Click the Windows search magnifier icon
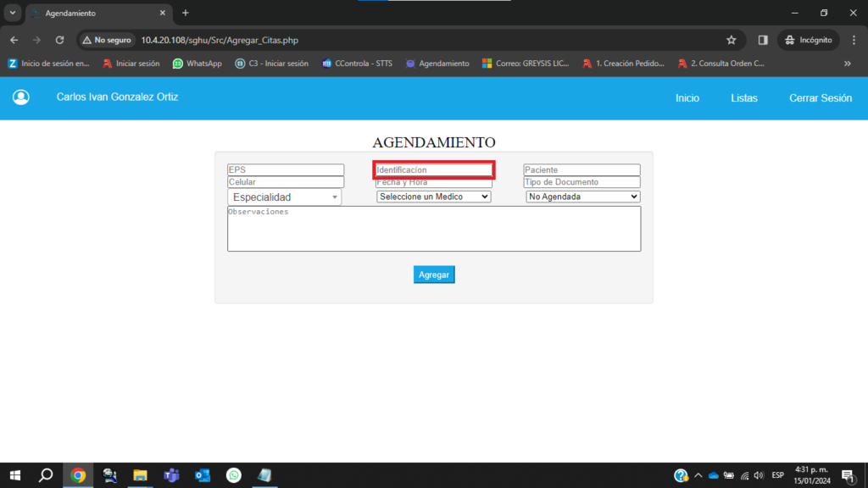This screenshot has width=868, height=488. point(47,475)
